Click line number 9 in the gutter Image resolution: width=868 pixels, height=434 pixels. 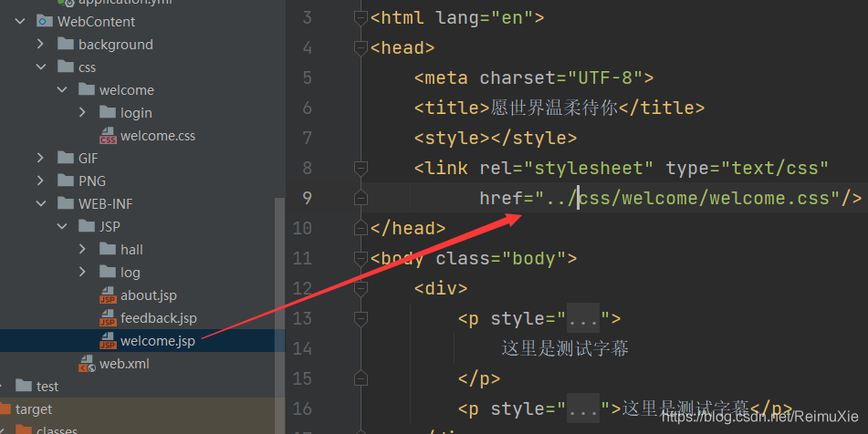pyautogui.click(x=307, y=197)
